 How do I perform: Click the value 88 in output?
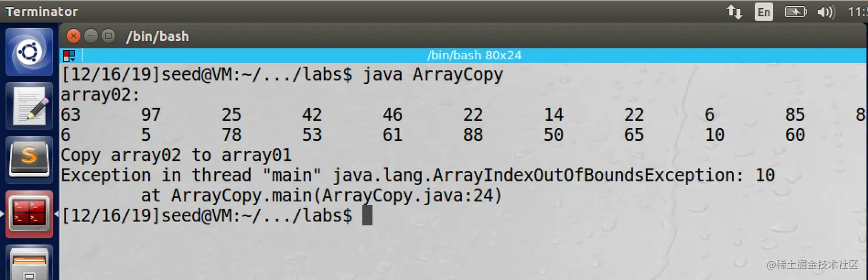tap(473, 135)
